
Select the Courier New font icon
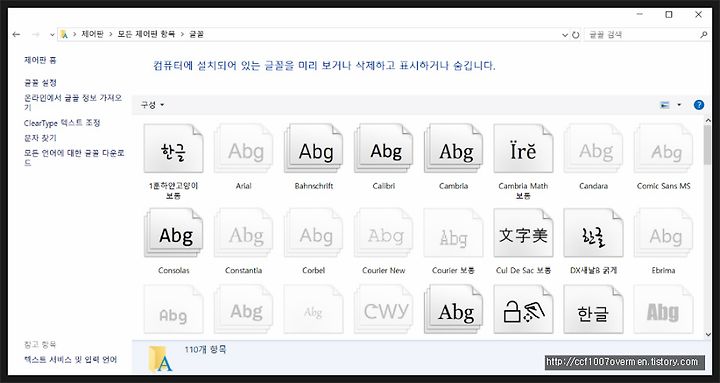383,233
